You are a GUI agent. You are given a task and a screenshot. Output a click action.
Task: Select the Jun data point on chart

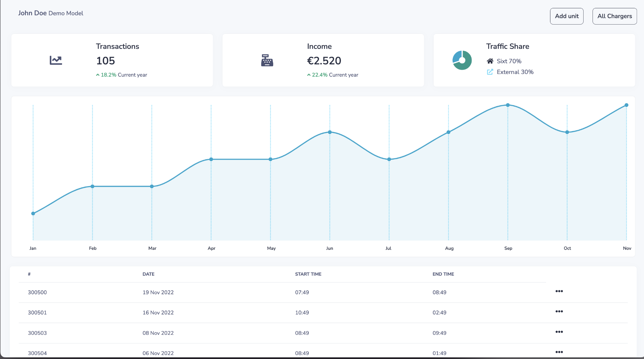pyautogui.click(x=330, y=132)
